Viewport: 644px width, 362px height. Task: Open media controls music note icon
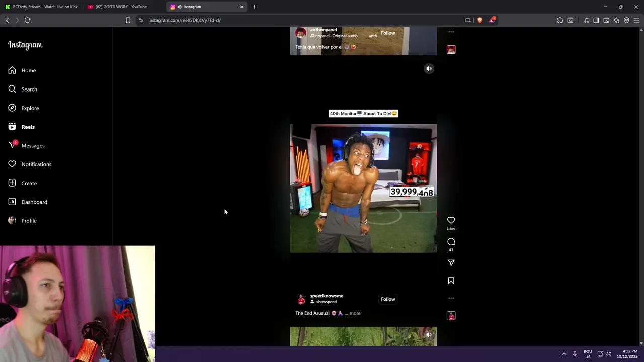point(586,20)
